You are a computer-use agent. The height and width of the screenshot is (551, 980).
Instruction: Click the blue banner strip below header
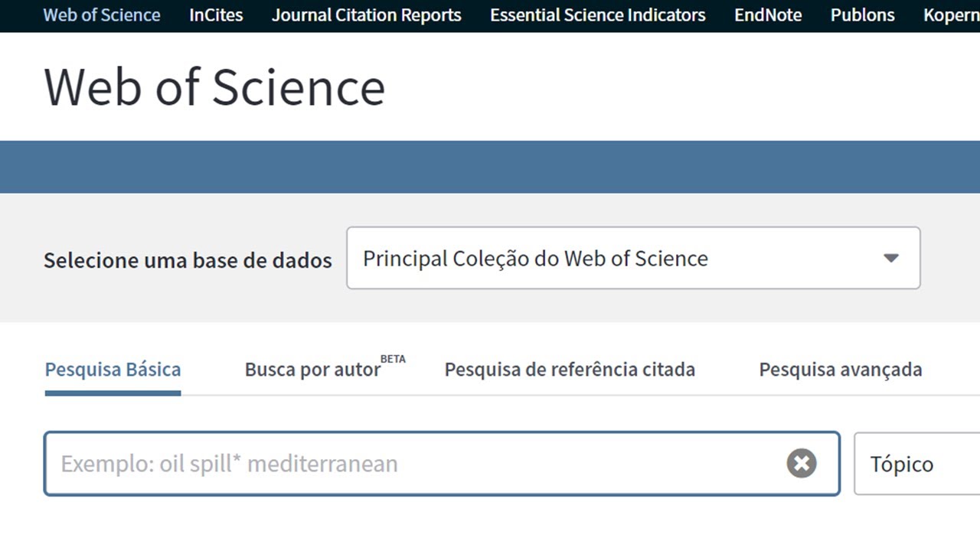(490, 167)
